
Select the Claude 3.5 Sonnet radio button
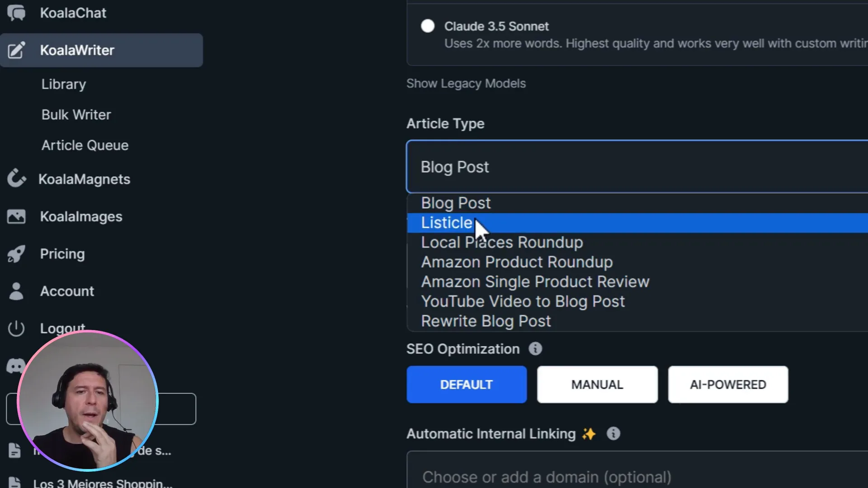(428, 26)
